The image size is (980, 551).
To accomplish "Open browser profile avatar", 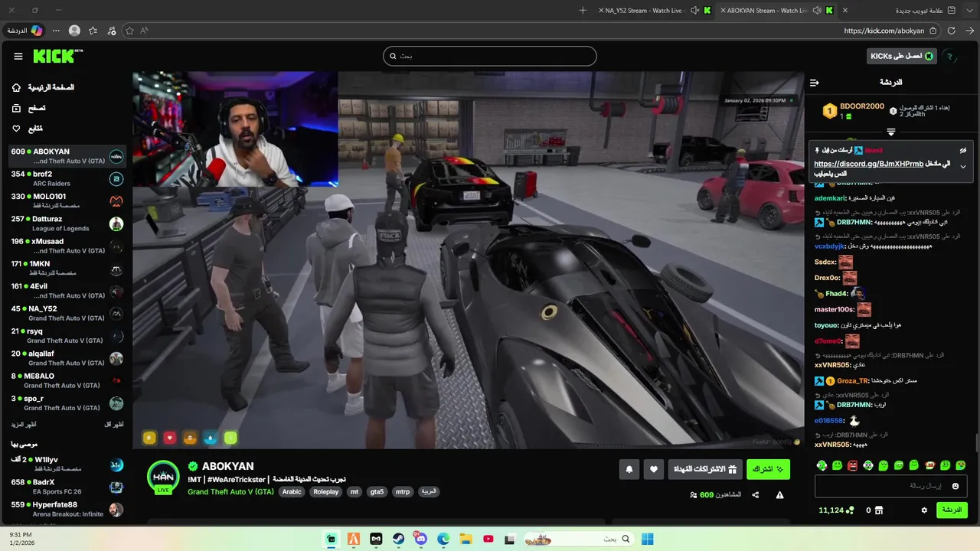I will click(x=74, y=31).
